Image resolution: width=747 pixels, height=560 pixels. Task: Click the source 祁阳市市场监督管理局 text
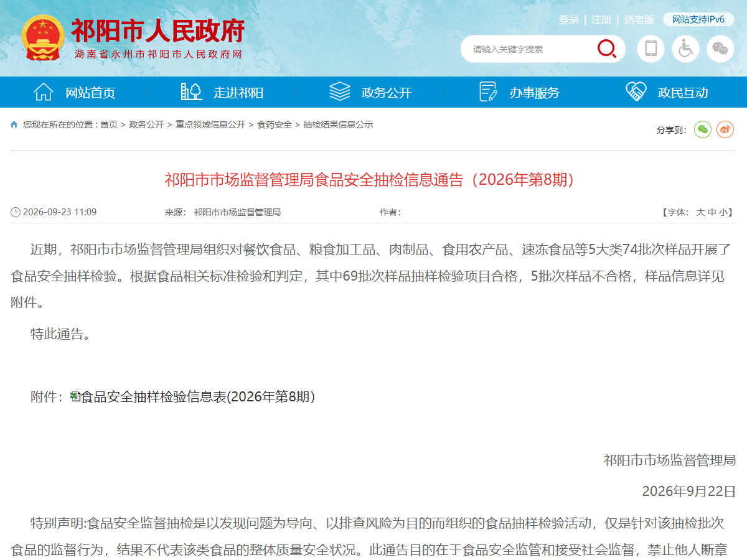point(237,212)
